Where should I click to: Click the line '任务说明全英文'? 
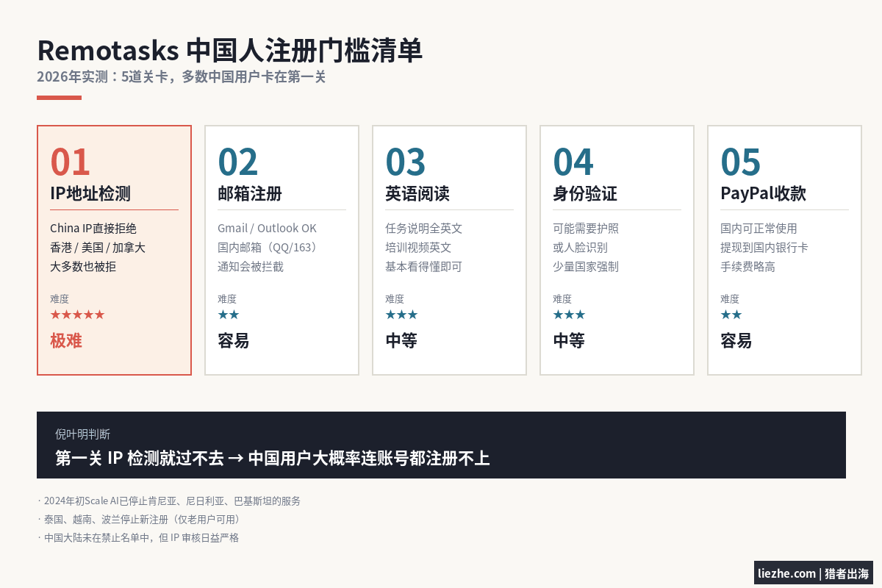[423, 229]
